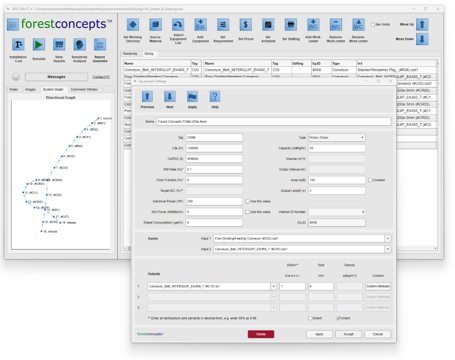
Task: Click the Electrical Power (HP) field
Action: (214, 201)
